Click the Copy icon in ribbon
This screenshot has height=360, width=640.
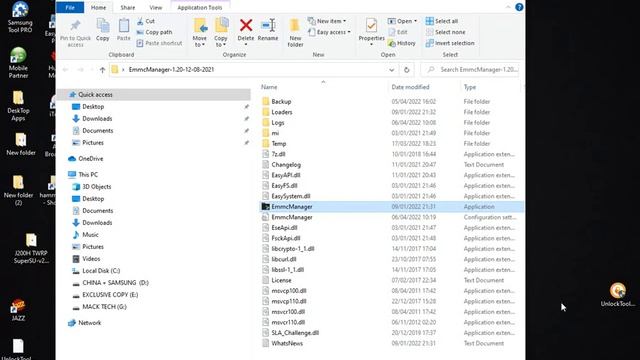(x=102, y=25)
